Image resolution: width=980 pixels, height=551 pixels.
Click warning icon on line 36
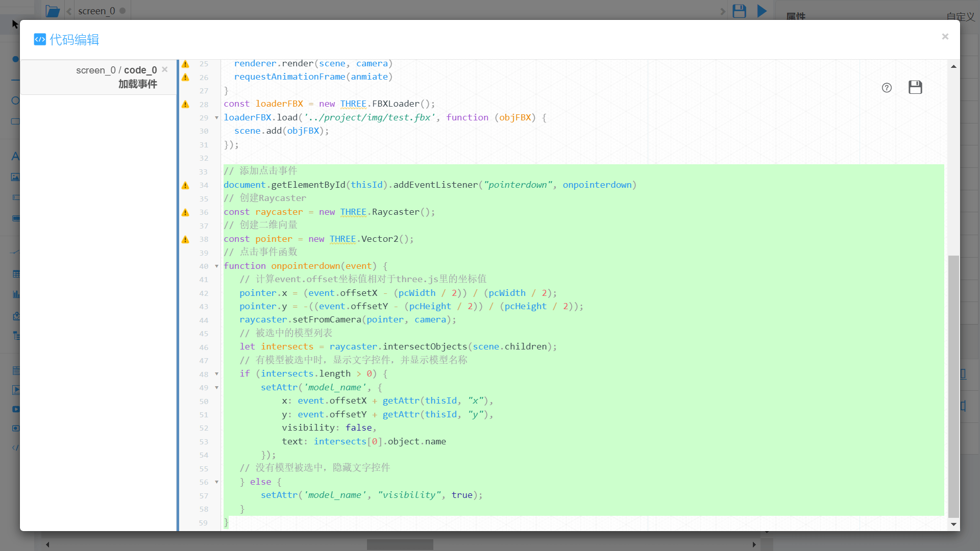[x=185, y=212]
